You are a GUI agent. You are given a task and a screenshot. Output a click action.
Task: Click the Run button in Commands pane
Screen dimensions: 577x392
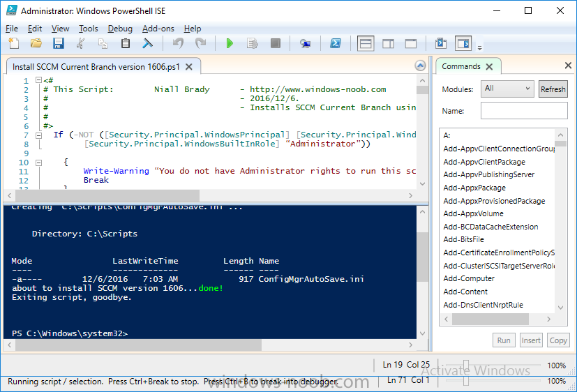pyautogui.click(x=504, y=340)
